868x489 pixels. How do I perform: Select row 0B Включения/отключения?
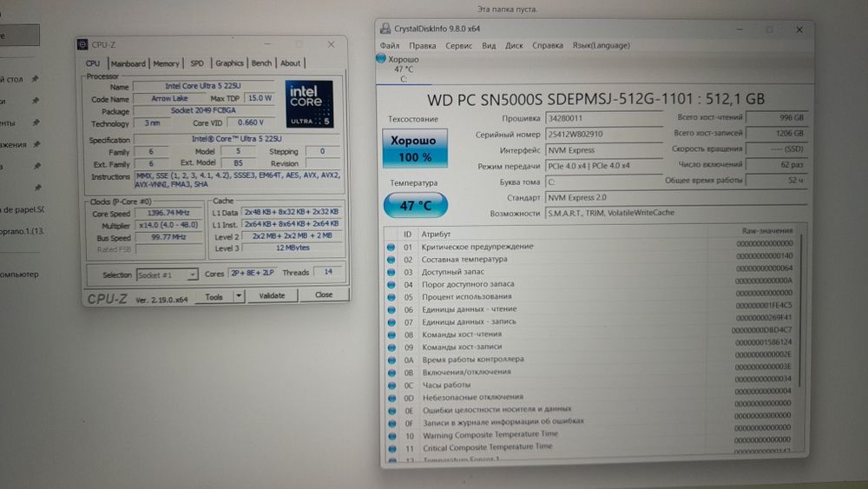coord(590,372)
